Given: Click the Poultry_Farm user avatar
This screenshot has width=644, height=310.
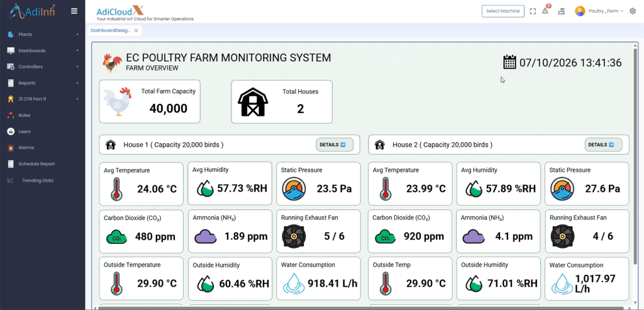Looking at the screenshot, I should tap(580, 11).
